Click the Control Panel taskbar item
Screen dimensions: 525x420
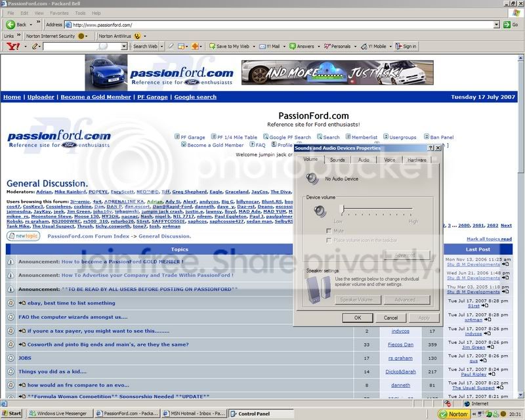tap(261, 413)
